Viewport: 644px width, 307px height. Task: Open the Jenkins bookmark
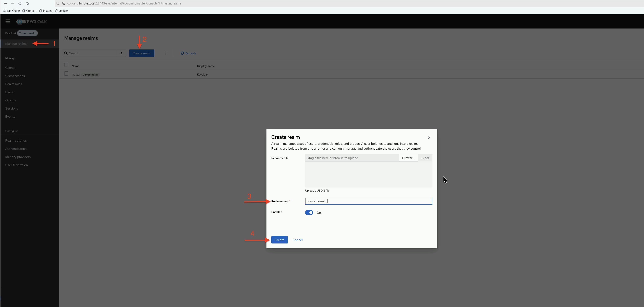pyautogui.click(x=62, y=11)
